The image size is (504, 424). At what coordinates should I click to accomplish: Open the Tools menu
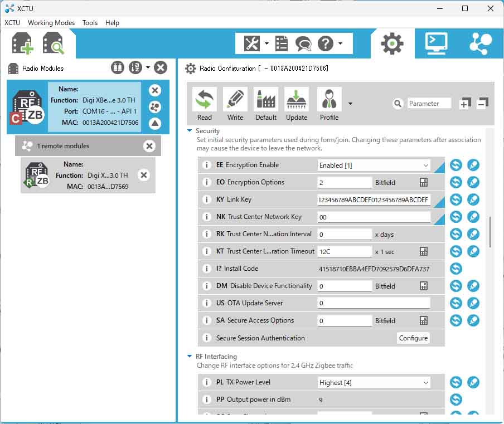pos(90,23)
